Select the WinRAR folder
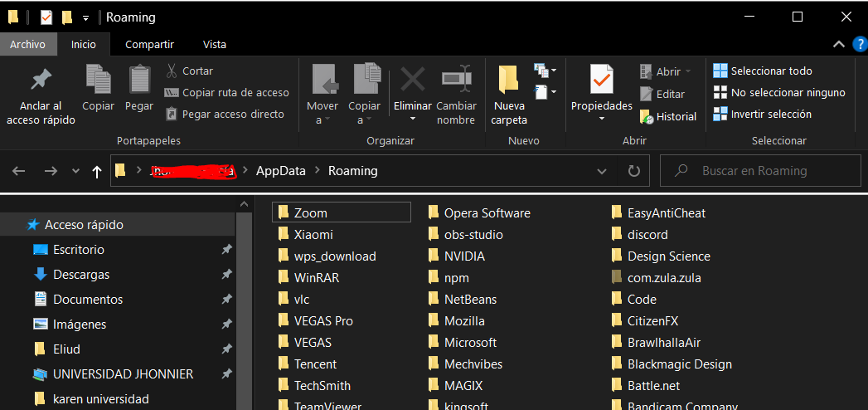The image size is (868, 410). pyautogui.click(x=308, y=278)
